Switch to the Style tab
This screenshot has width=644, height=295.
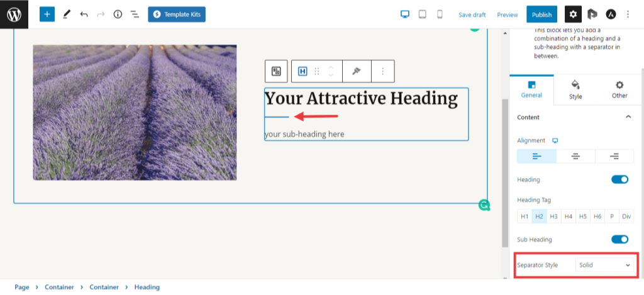pos(575,89)
